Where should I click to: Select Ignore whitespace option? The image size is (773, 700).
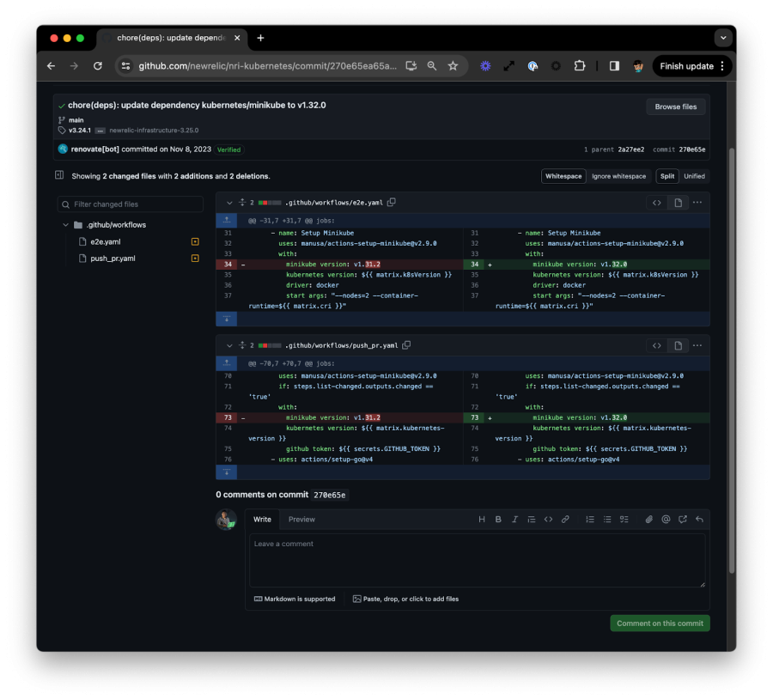(618, 176)
